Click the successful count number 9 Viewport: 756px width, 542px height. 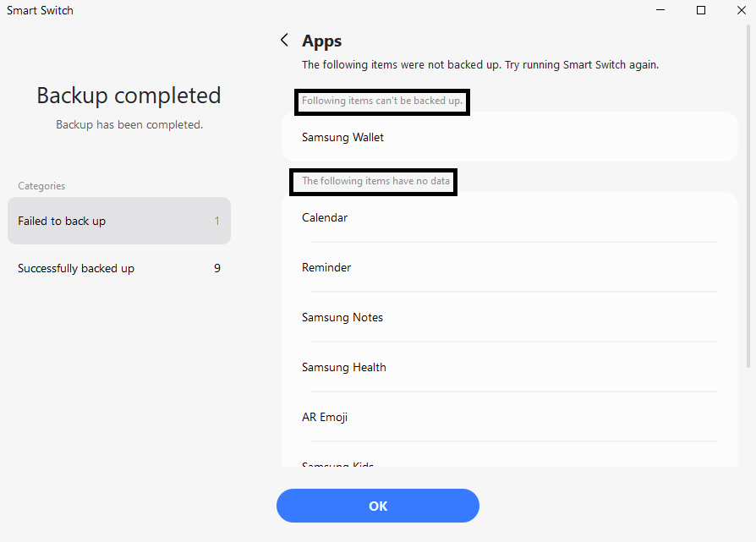217,268
